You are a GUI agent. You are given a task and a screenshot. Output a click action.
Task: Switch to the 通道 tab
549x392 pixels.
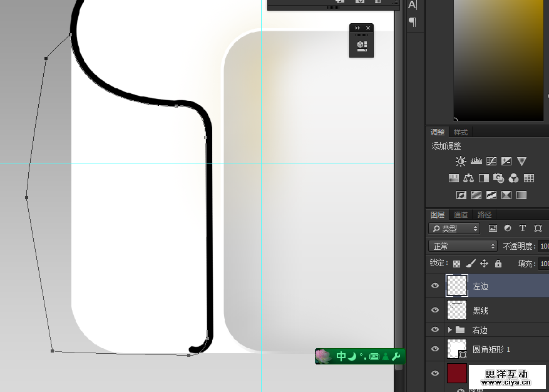460,215
